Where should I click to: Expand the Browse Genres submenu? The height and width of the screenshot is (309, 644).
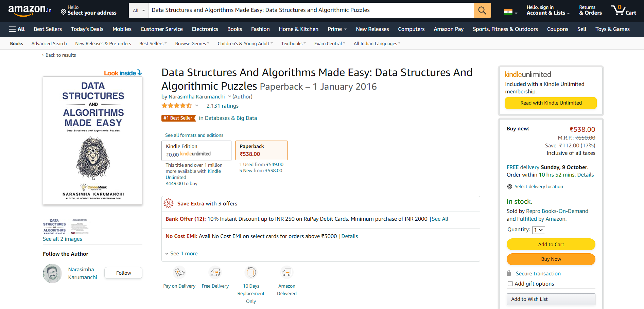pyautogui.click(x=192, y=43)
